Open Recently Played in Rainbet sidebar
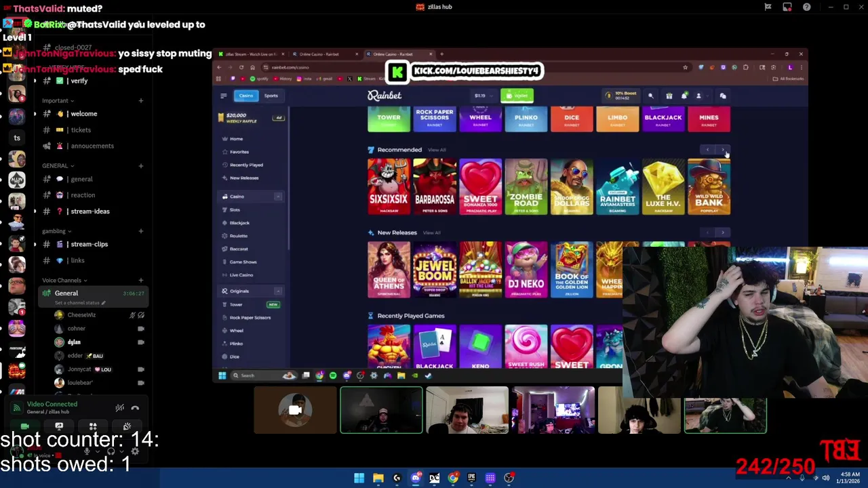Screen dimensions: 868x488 [246, 165]
